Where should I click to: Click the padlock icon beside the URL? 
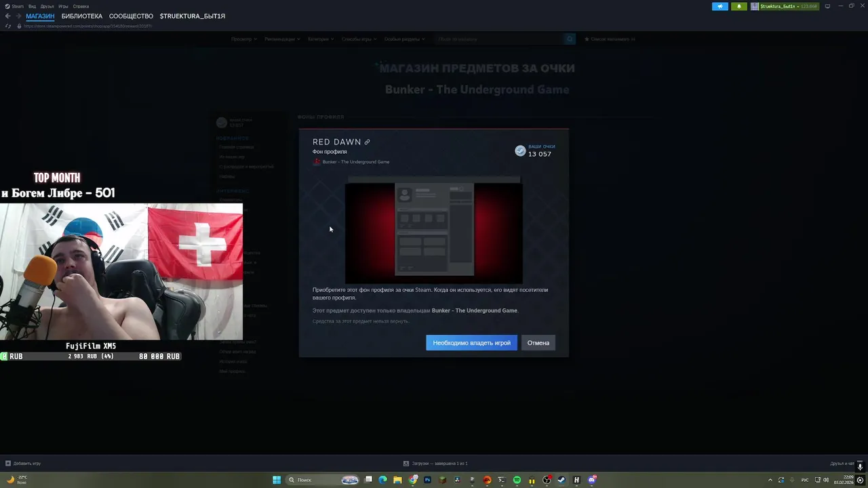click(x=19, y=26)
